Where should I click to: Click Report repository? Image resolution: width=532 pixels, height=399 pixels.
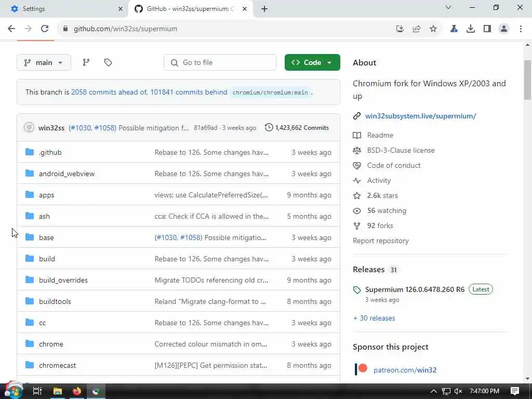(x=381, y=241)
